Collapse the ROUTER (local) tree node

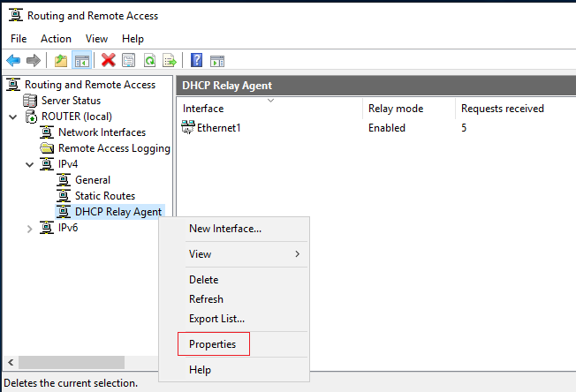[13, 117]
